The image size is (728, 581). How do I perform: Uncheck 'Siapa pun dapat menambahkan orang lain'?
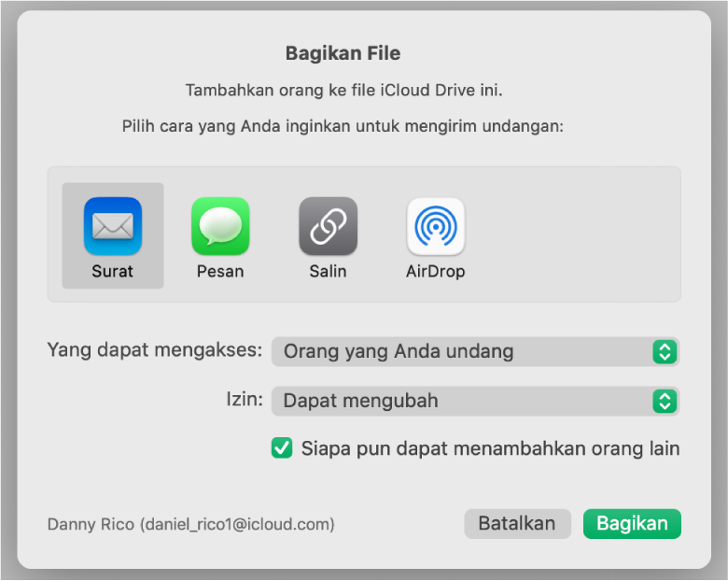point(282,448)
